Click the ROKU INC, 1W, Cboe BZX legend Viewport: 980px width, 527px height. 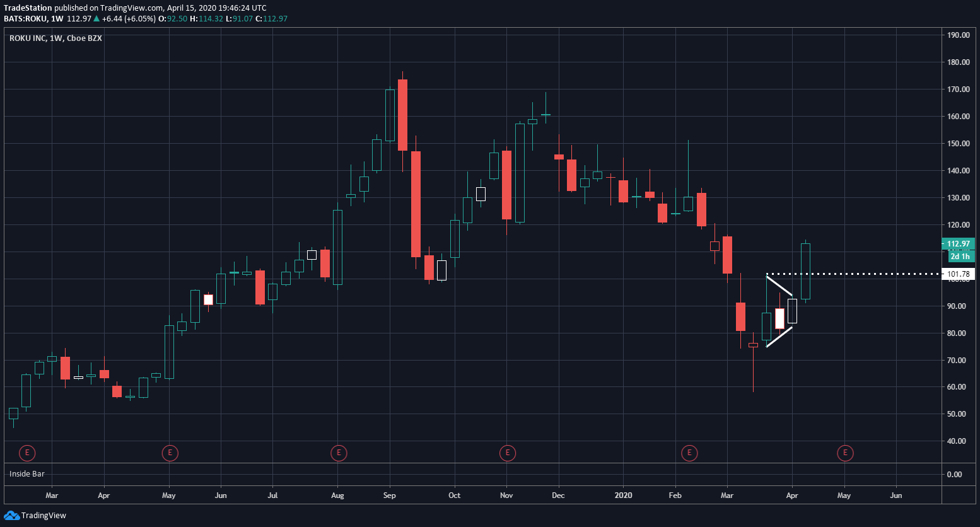(55, 38)
